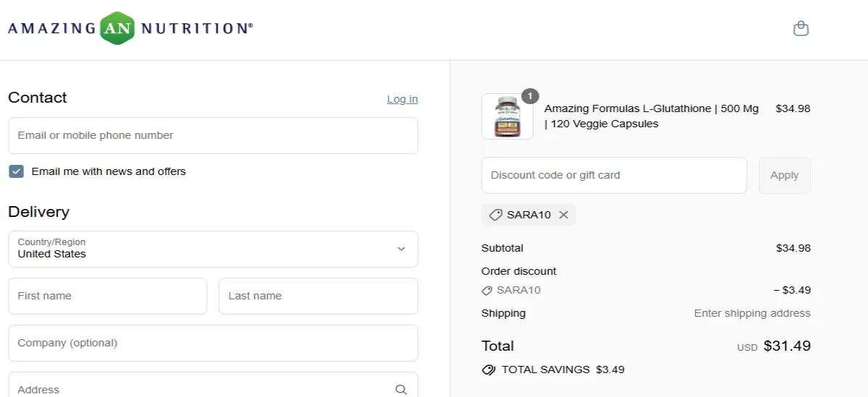Click the search icon in Address field
The height and width of the screenshot is (397, 868).
401,390
